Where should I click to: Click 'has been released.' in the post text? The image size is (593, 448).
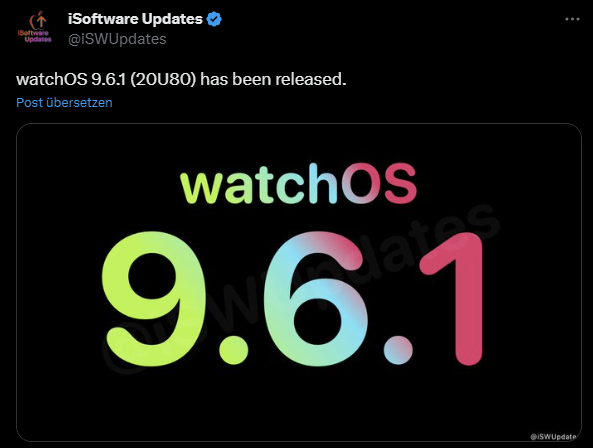(273, 79)
